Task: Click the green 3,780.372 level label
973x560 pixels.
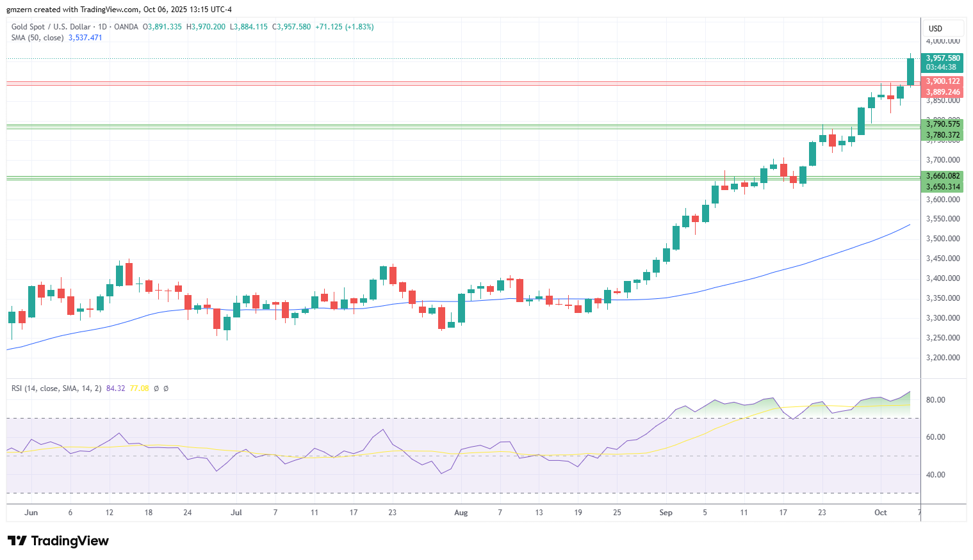Action: point(943,135)
